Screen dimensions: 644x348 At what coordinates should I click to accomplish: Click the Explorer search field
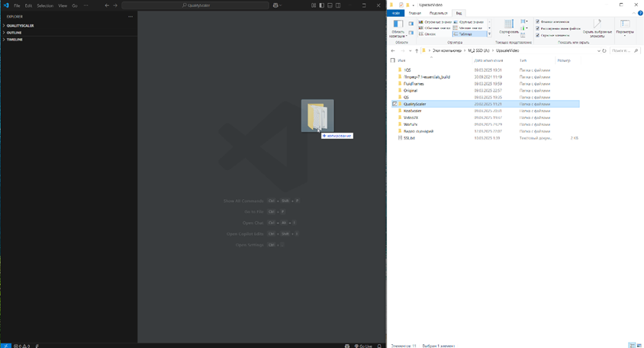coord(625,50)
